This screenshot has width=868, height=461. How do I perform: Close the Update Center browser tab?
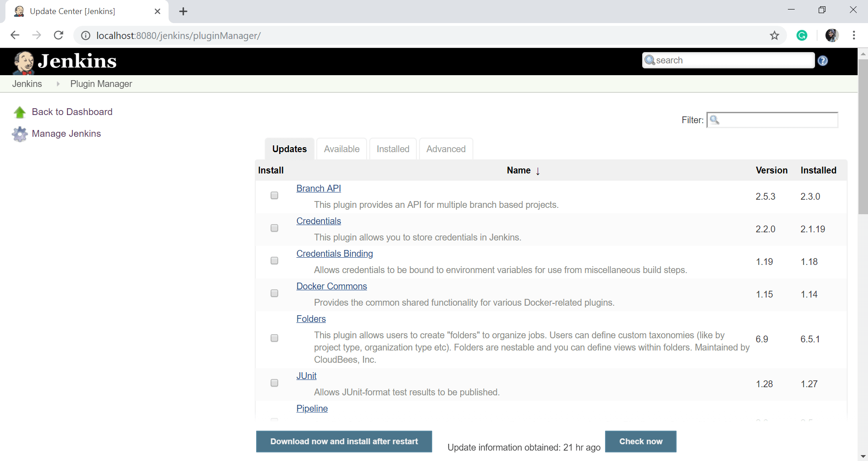tap(157, 11)
